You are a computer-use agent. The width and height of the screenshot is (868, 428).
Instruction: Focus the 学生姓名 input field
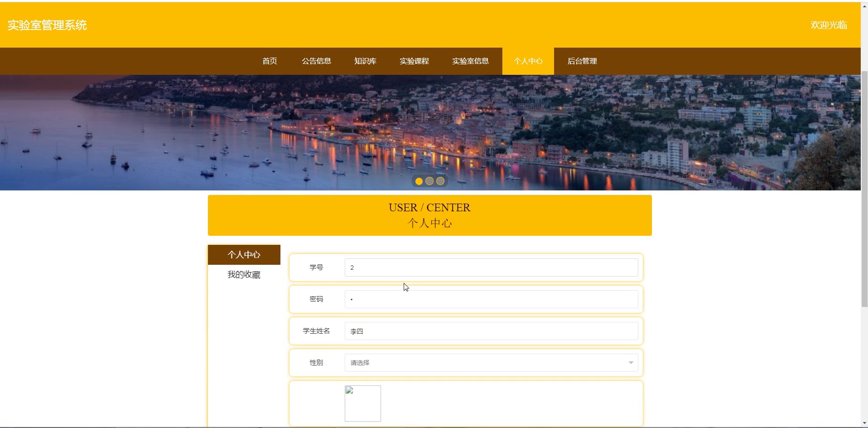pos(492,331)
